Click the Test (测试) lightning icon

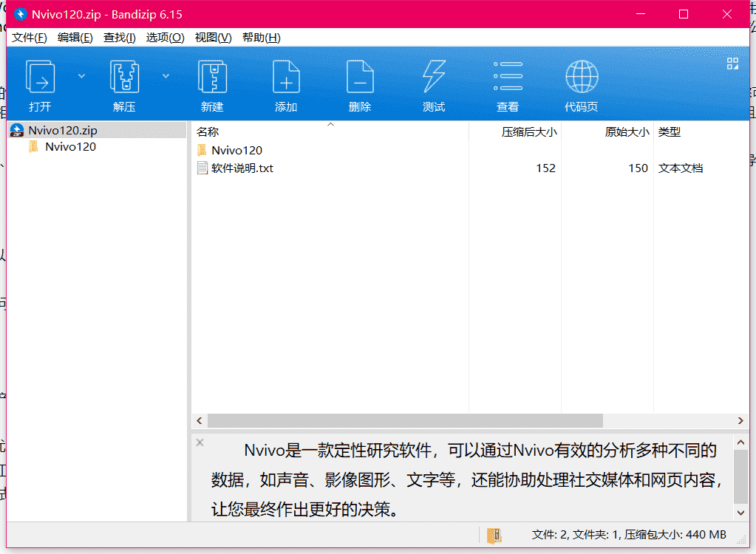click(434, 77)
